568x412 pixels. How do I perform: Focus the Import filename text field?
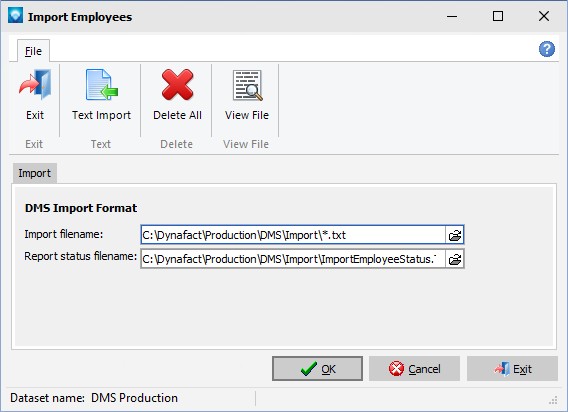coord(293,235)
